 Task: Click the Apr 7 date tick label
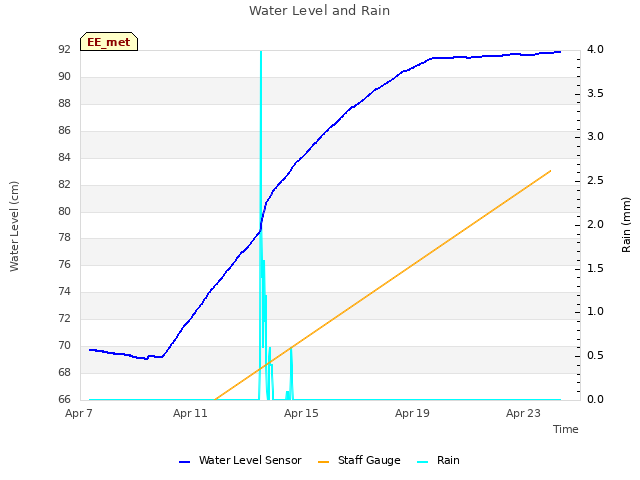(79, 413)
